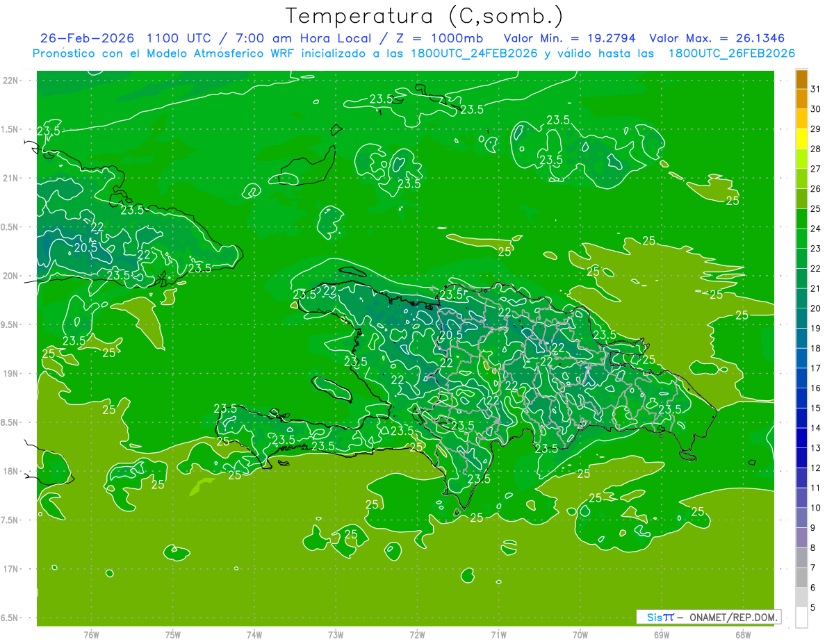Click the legend value "7"

coord(813,568)
